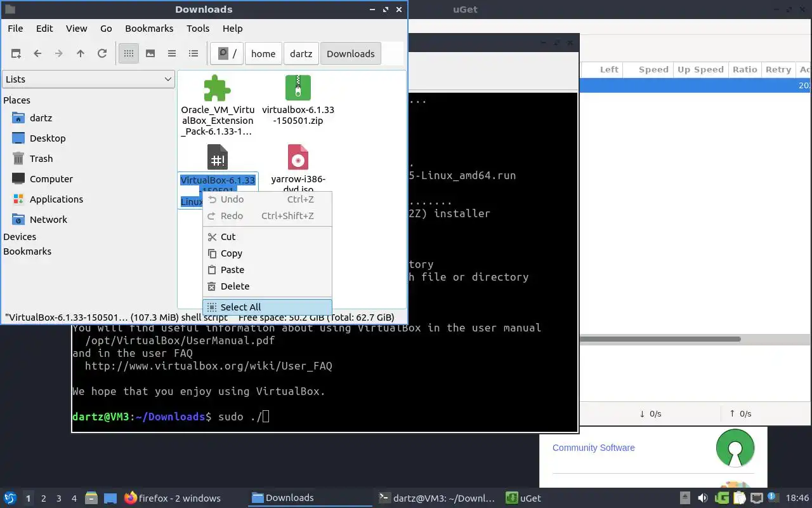Click the empty path bar field

coord(392,54)
